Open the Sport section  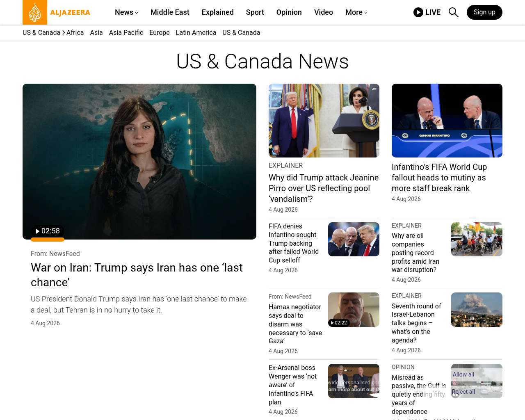[x=255, y=12]
